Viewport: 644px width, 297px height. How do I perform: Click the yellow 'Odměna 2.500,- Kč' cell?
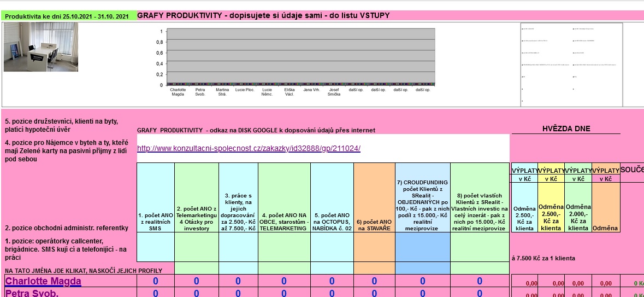click(x=551, y=217)
